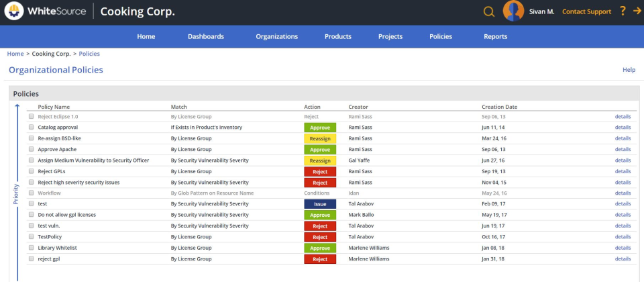Viewport: 644px width, 282px height.
Task: Click Sivan M. user avatar
Action: [x=513, y=11]
